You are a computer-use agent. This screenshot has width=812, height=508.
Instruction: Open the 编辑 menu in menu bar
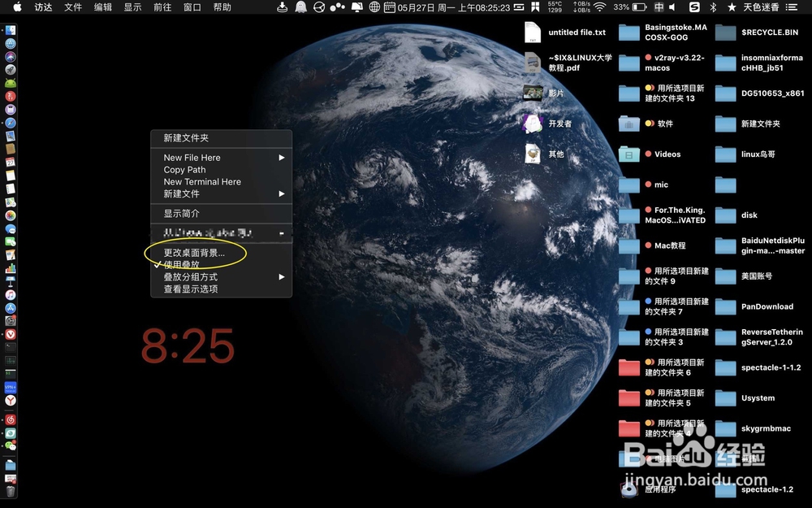tap(103, 7)
